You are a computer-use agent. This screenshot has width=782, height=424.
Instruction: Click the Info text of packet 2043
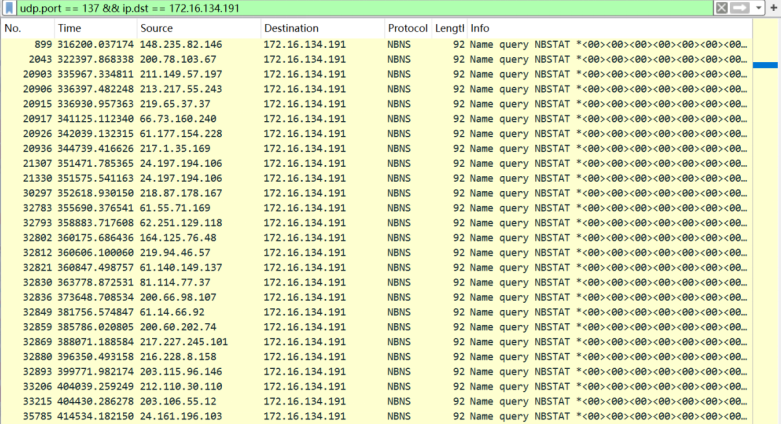[x=608, y=59]
